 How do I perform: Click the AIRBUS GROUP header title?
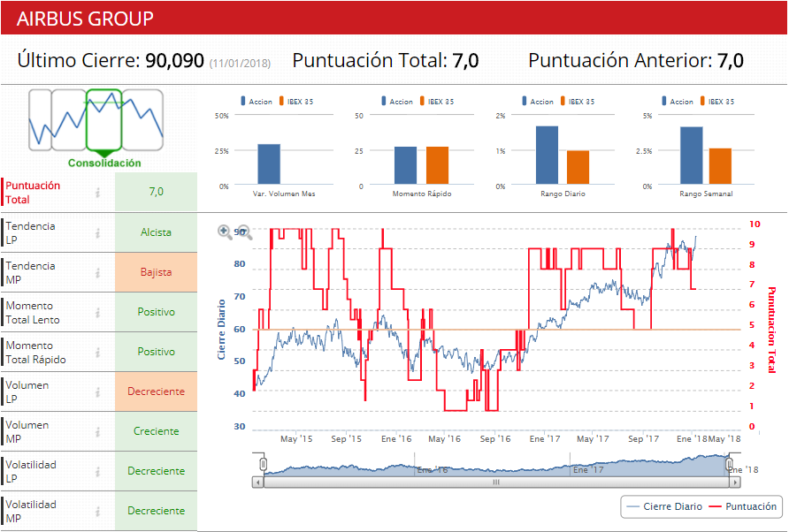pos(85,19)
